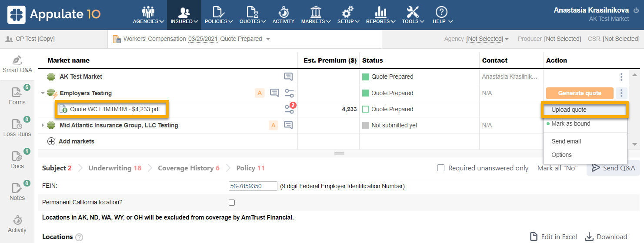
Task: Open quote PDF row sliders icon with badge
Action: tap(290, 109)
